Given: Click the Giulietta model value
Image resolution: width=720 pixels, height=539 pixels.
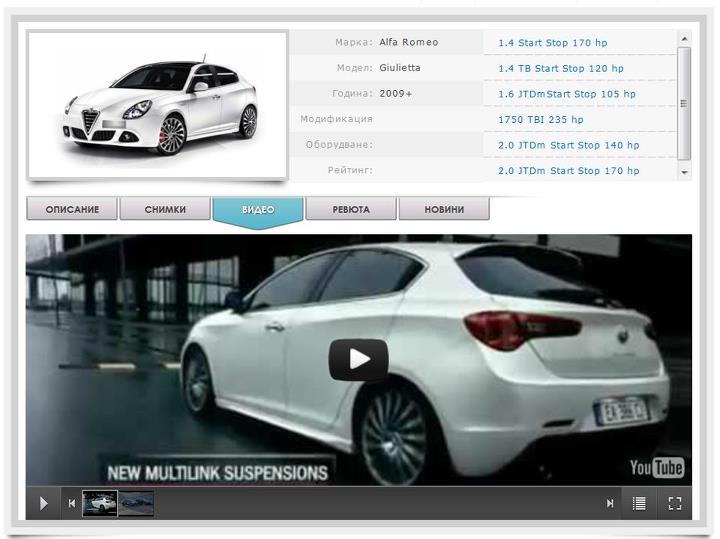Looking at the screenshot, I should coord(399,68).
